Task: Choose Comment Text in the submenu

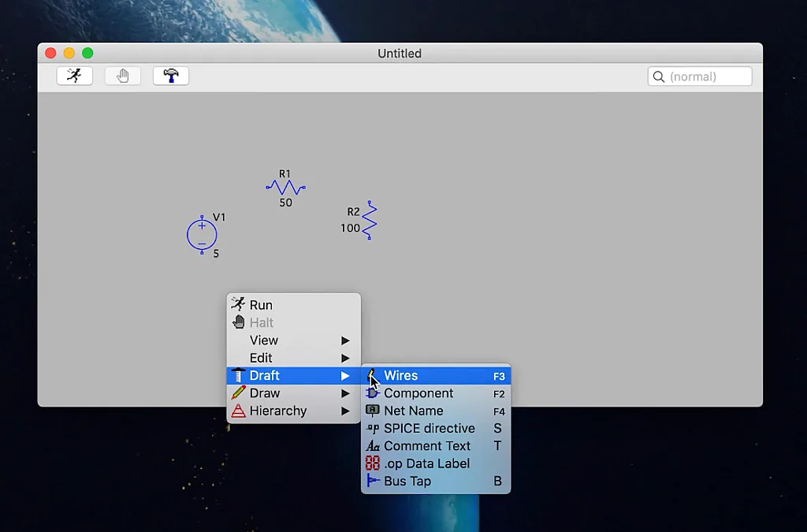Action: point(426,446)
